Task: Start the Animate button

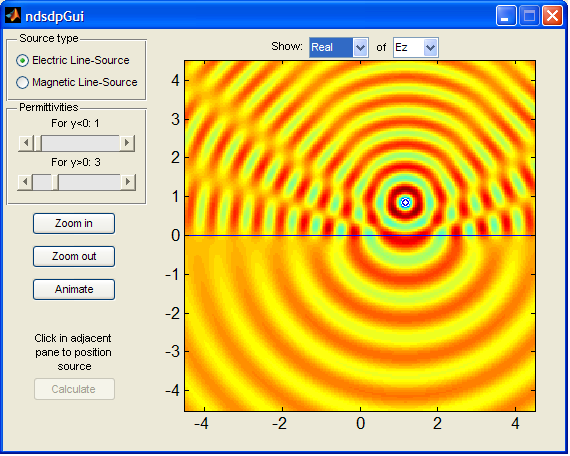Action: (74, 289)
